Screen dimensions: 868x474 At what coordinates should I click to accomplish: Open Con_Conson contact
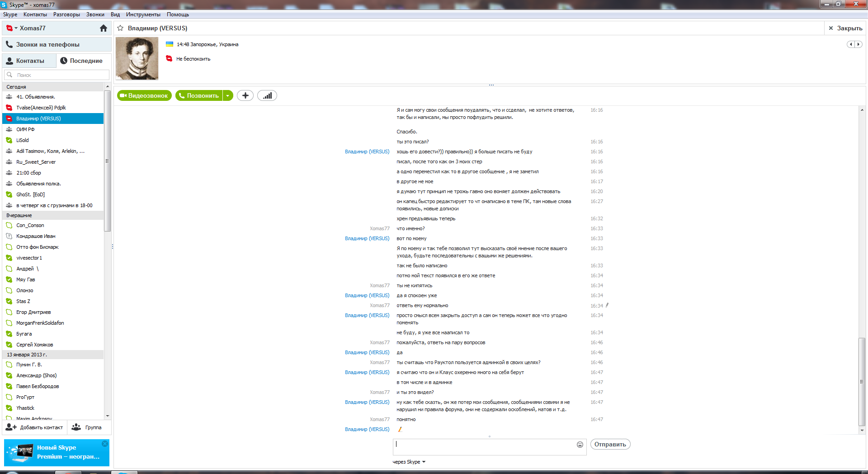53,225
